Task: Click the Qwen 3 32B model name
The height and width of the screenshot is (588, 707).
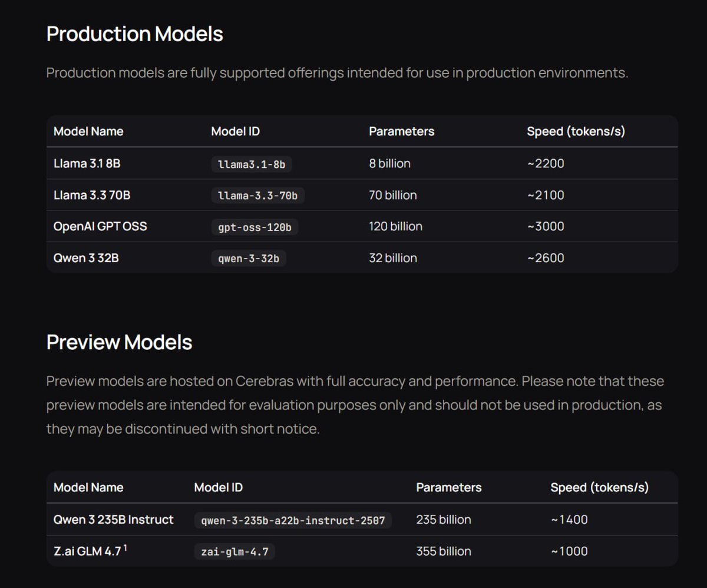Action: point(86,258)
